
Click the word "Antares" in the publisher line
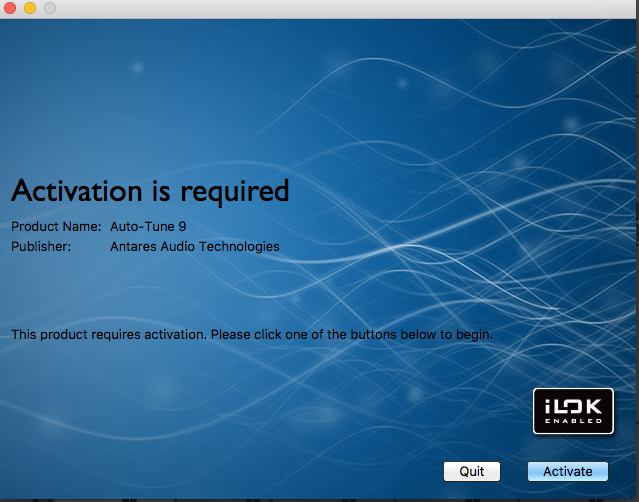[133, 246]
